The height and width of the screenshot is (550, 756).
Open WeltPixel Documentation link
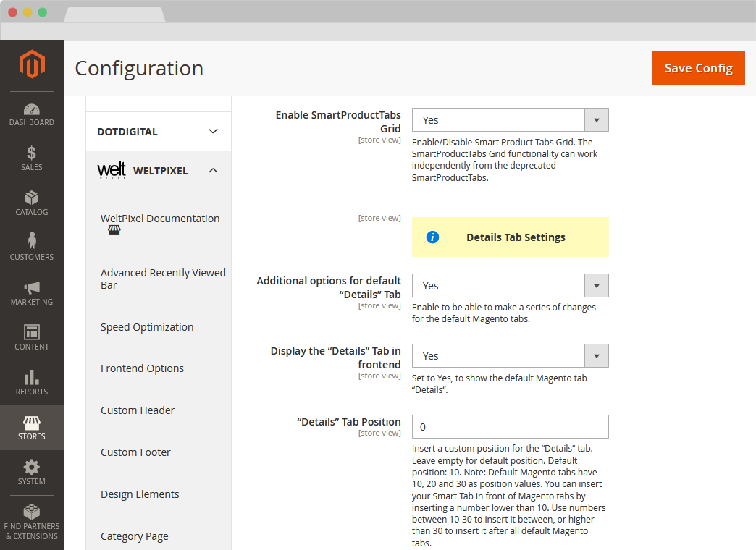point(160,219)
